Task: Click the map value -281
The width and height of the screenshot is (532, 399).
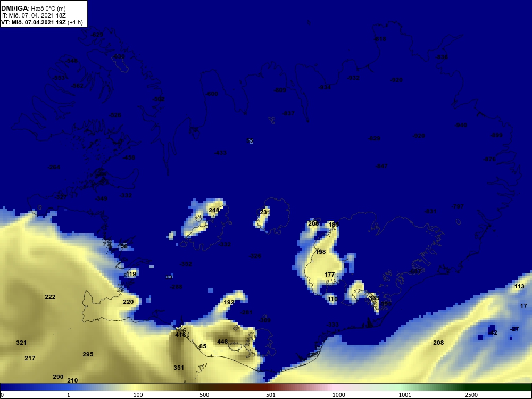Action: (x=246, y=312)
